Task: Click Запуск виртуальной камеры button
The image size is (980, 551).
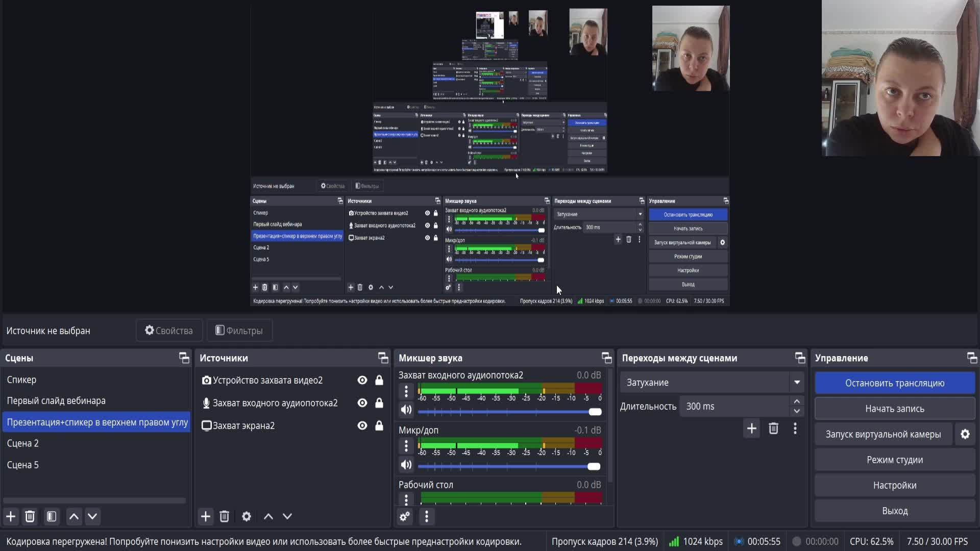Action: click(x=884, y=434)
